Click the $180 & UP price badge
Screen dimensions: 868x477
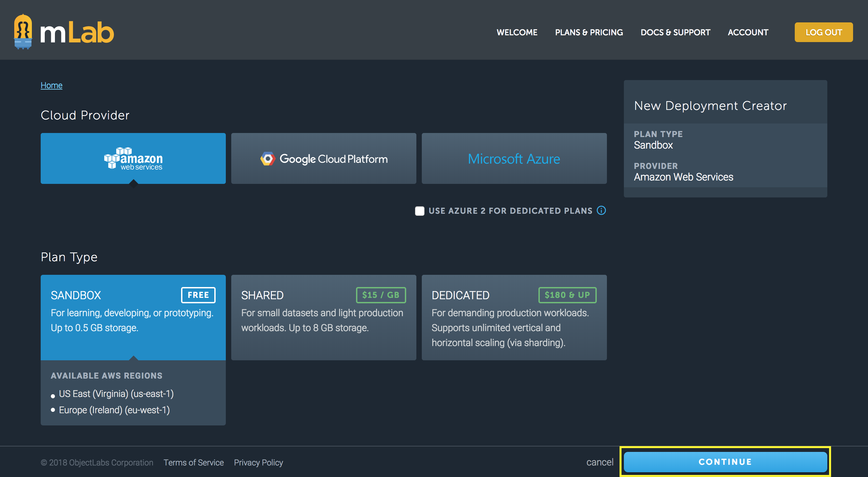coord(567,295)
